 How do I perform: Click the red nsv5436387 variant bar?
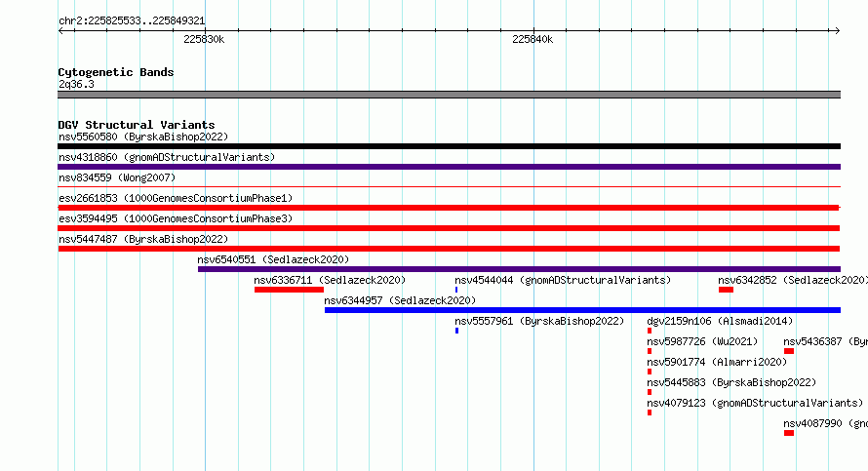[789, 351]
